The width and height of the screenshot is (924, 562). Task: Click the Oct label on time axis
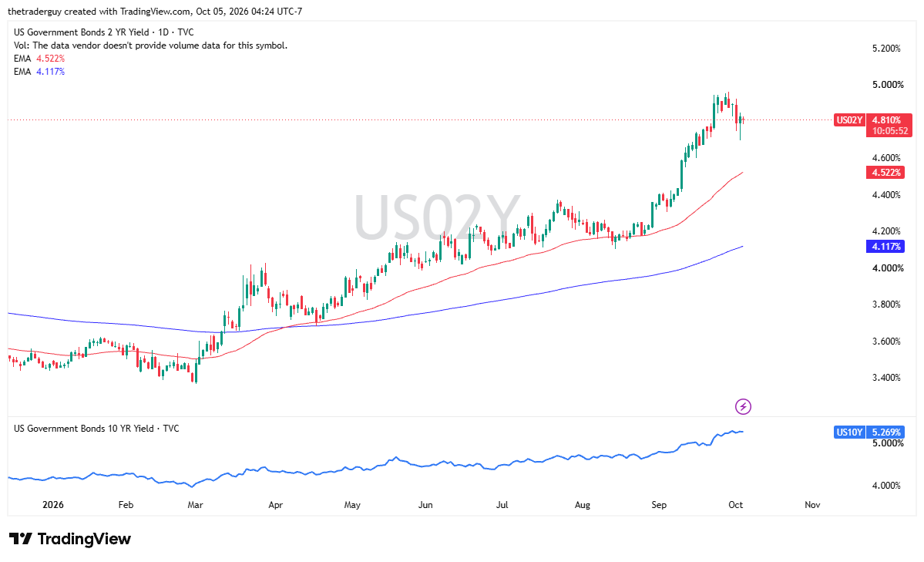735,505
